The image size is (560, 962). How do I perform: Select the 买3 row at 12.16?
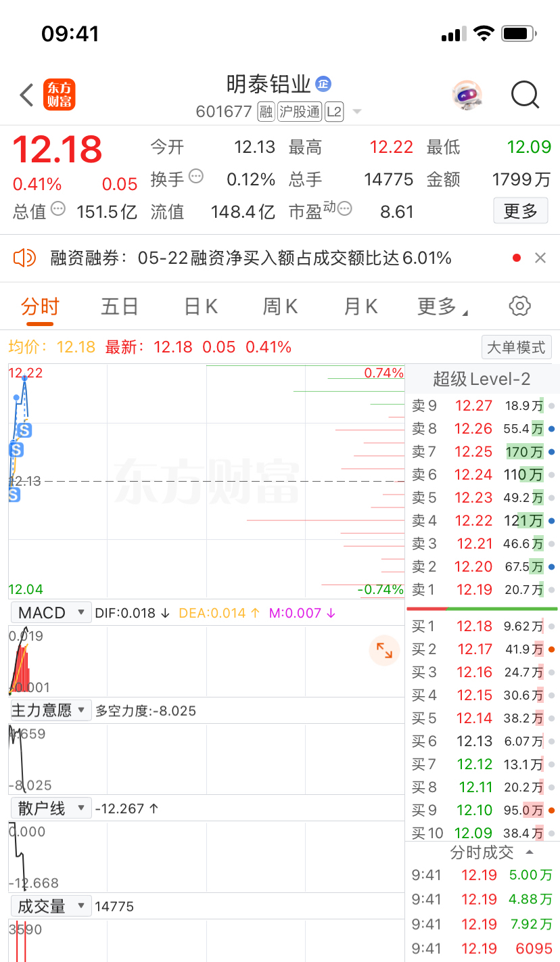pyautogui.click(x=482, y=672)
